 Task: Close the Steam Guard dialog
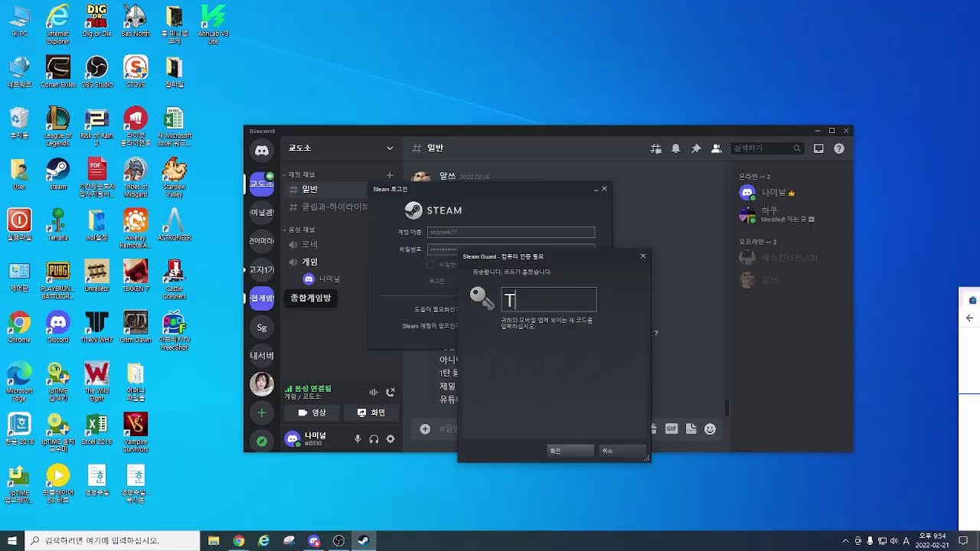(x=642, y=256)
